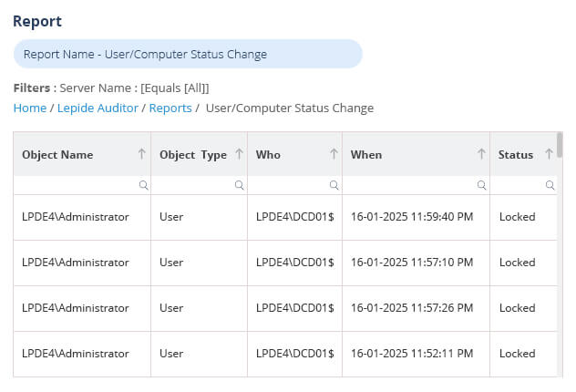Click LPDE4\DCD01$ in the 11:59:40 row
Image resolution: width=576 pixels, height=392 pixels.
[x=295, y=217]
